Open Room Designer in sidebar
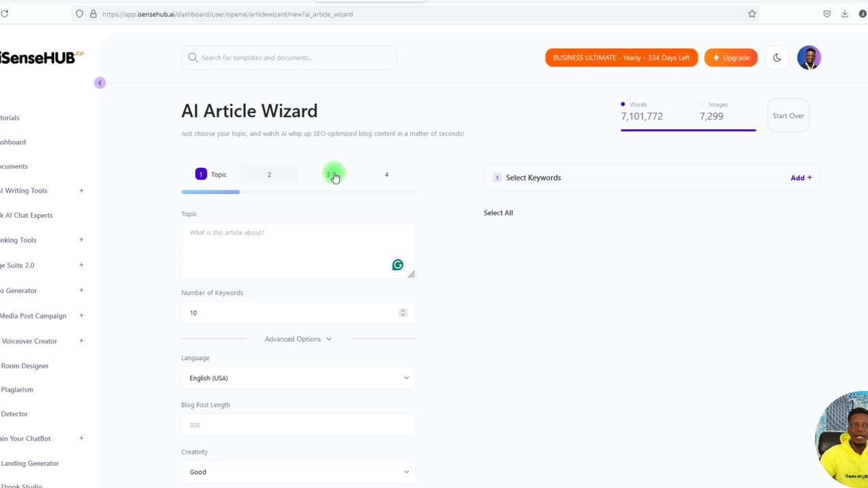 click(x=24, y=366)
